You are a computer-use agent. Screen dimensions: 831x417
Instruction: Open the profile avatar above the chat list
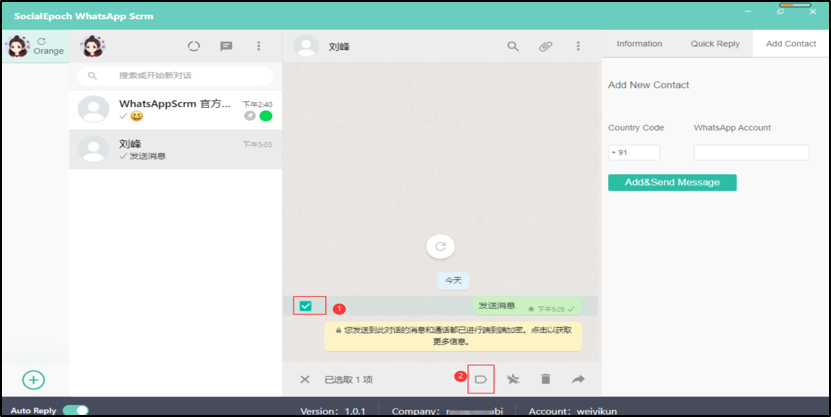(93, 47)
